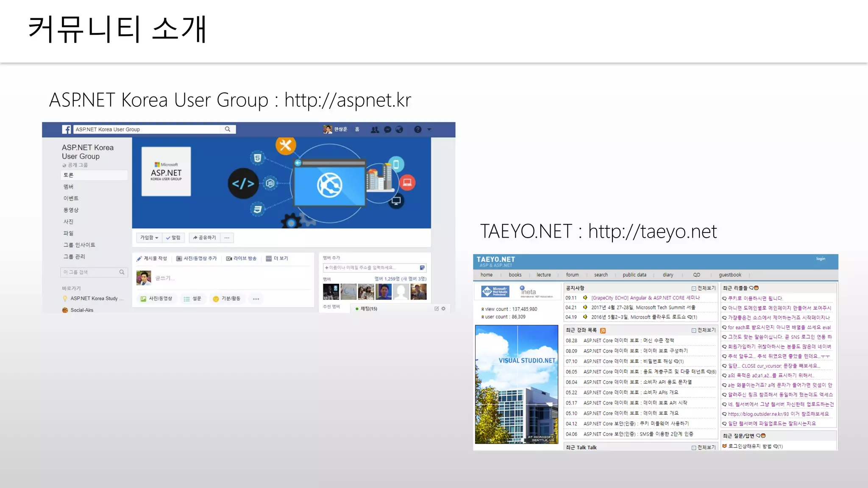Open TAEYO.NET lecture menu
Image resolution: width=868 pixels, height=488 pixels.
click(544, 275)
